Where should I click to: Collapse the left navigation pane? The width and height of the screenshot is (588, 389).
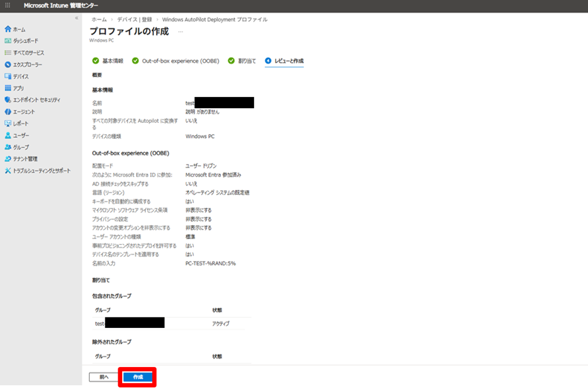click(x=76, y=19)
